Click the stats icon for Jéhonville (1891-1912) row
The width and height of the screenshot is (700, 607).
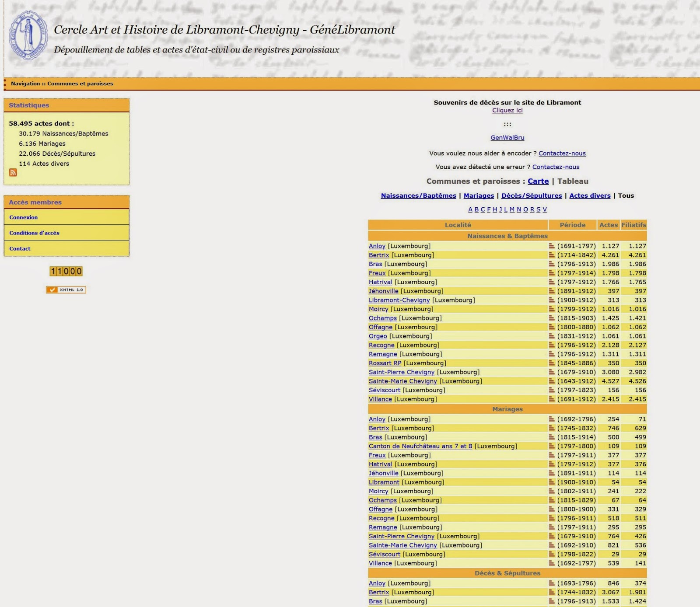coord(551,291)
